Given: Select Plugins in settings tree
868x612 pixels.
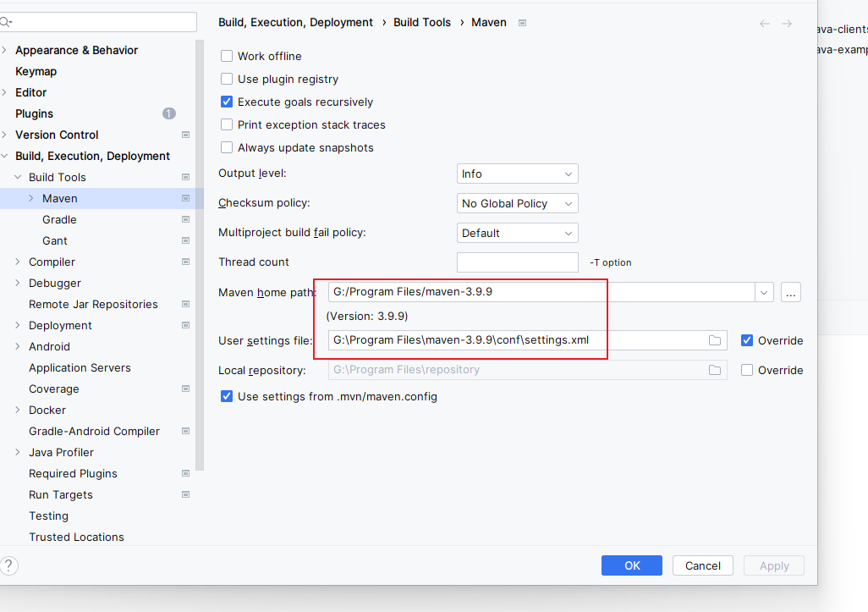Looking at the screenshot, I should point(35,113).
